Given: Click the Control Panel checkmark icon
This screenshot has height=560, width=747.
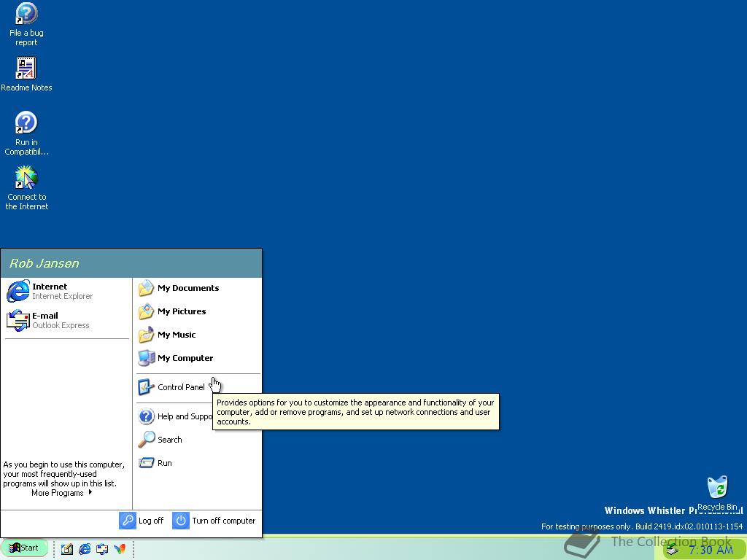Looking at the screenshot, I should coord(146,387).
